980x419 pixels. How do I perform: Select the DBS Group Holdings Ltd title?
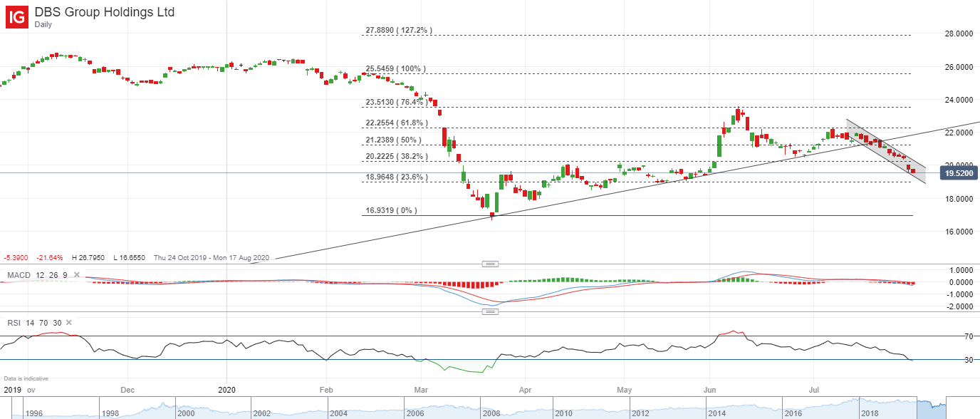point(105,12)
